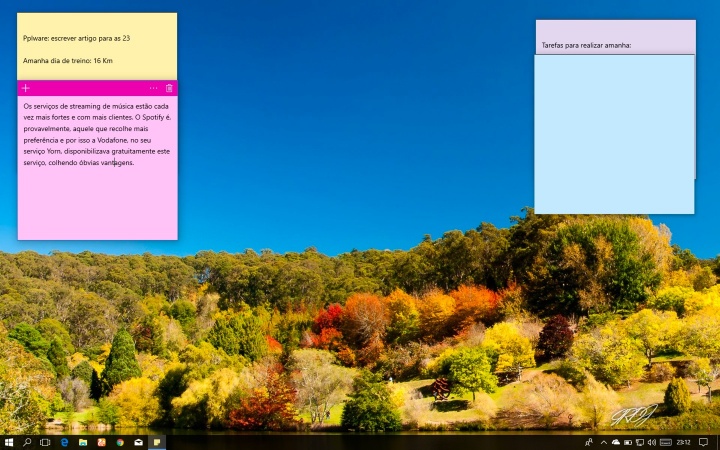Launch Microsoft Edge from the taskbar

(64, 441)
